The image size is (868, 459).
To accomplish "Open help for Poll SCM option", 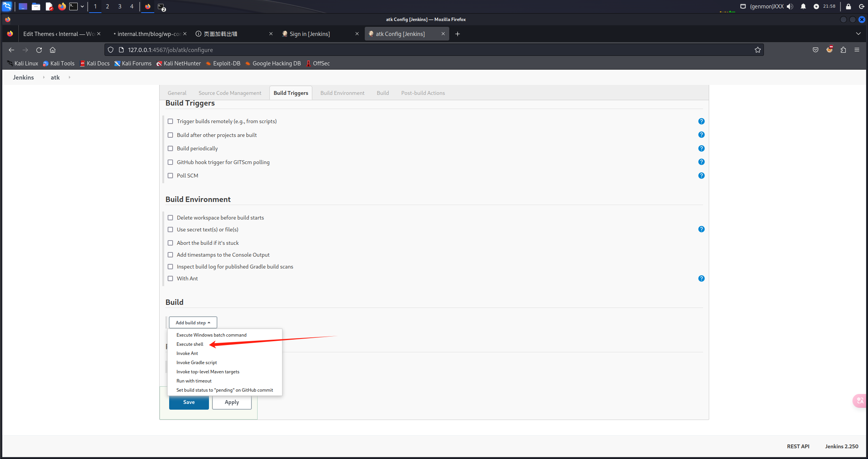I will (x=701, y=176).
